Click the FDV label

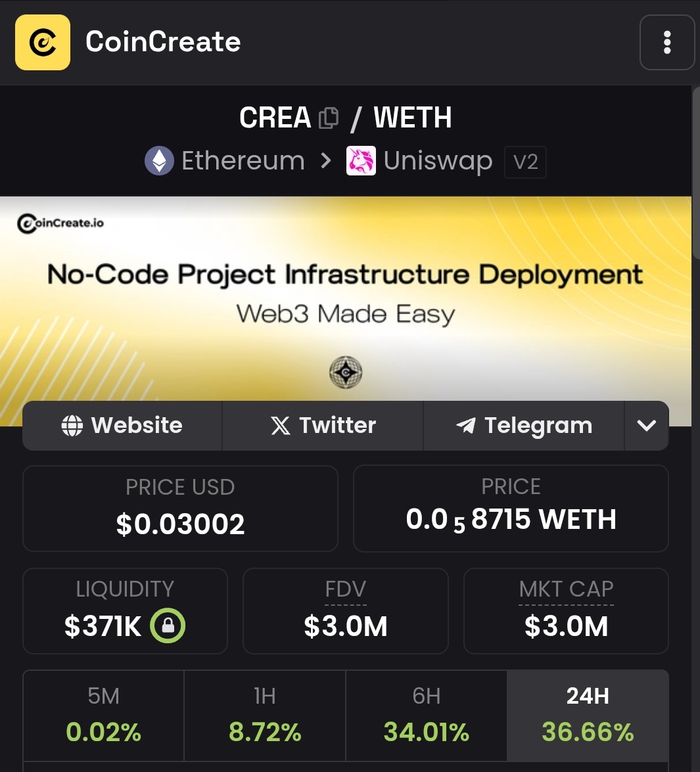(346, 589)
